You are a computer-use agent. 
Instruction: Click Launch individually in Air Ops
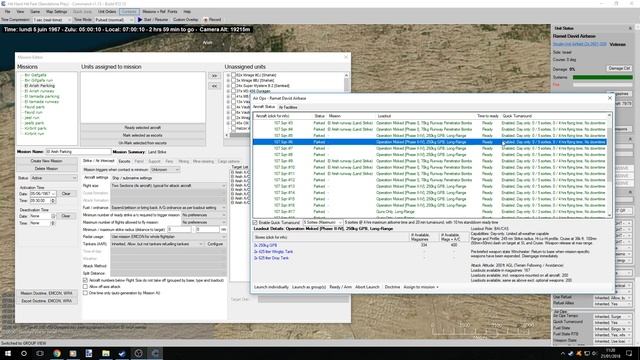271,287
